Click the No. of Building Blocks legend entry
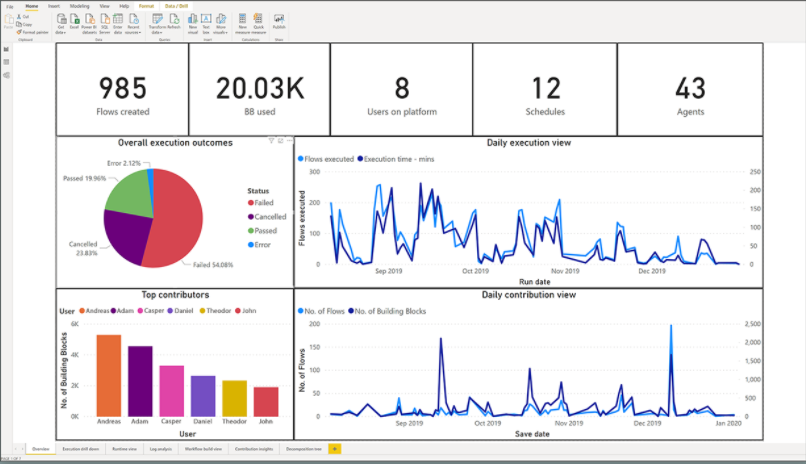 click(387, 311)
